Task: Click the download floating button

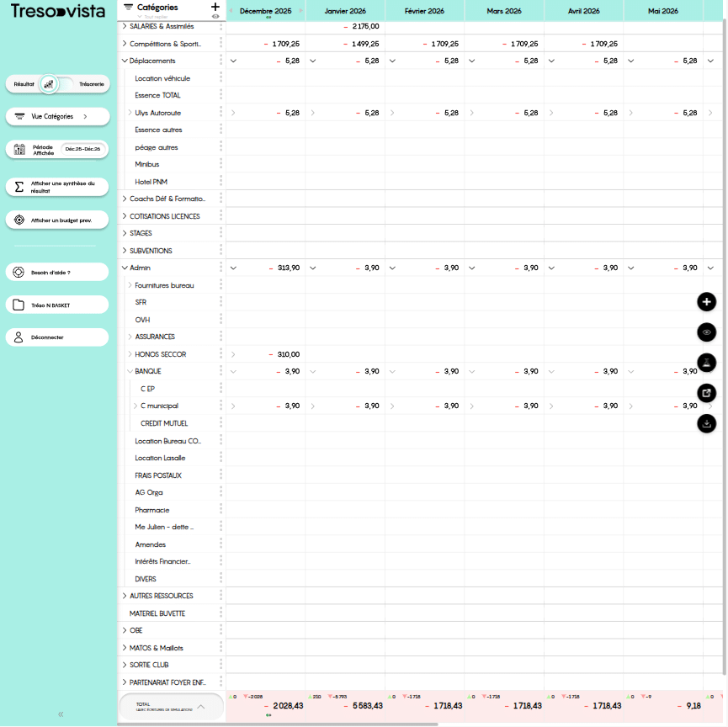Action: point(707,423)
